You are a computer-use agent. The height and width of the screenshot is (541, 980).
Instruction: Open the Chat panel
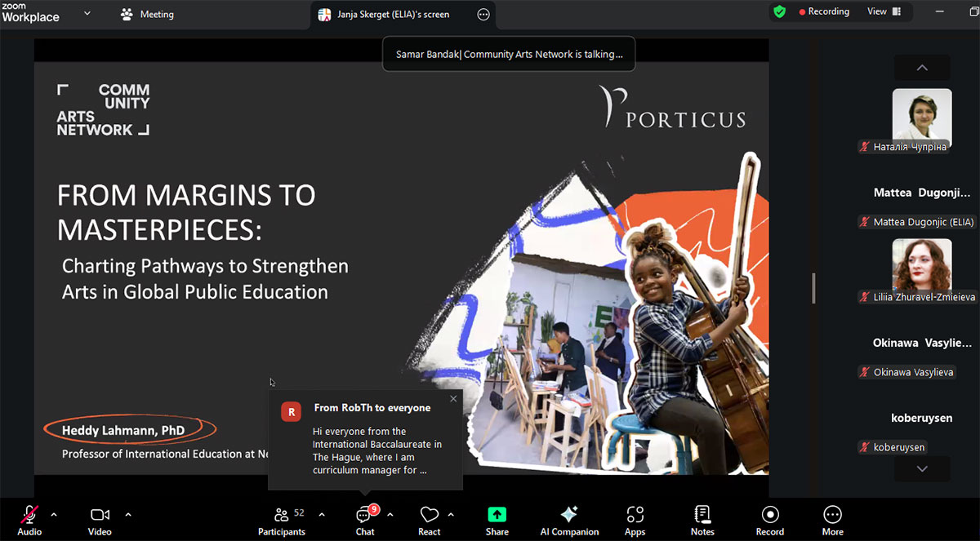point(364,520)
